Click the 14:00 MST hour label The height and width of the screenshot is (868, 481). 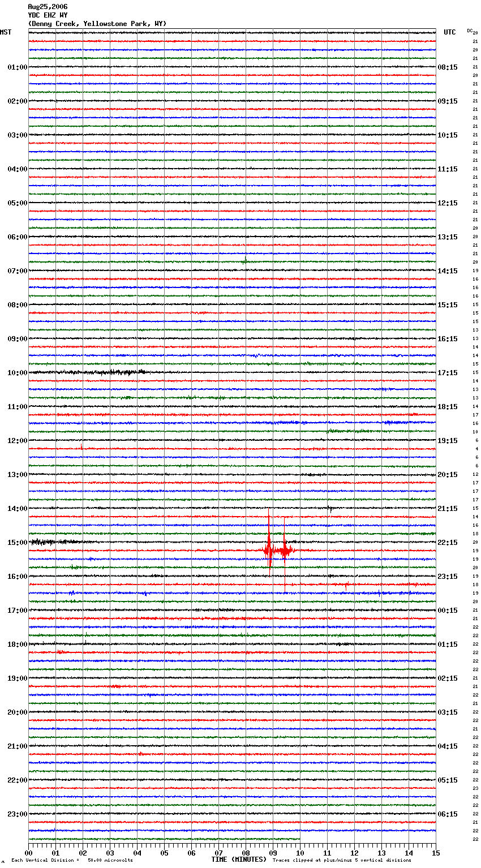coord(18,509)
